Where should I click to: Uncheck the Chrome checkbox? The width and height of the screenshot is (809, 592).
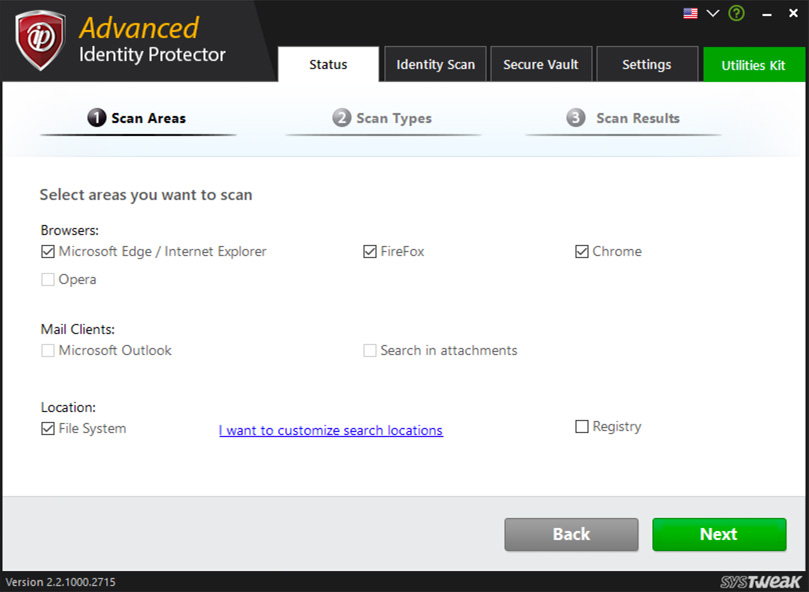[581, 251]
